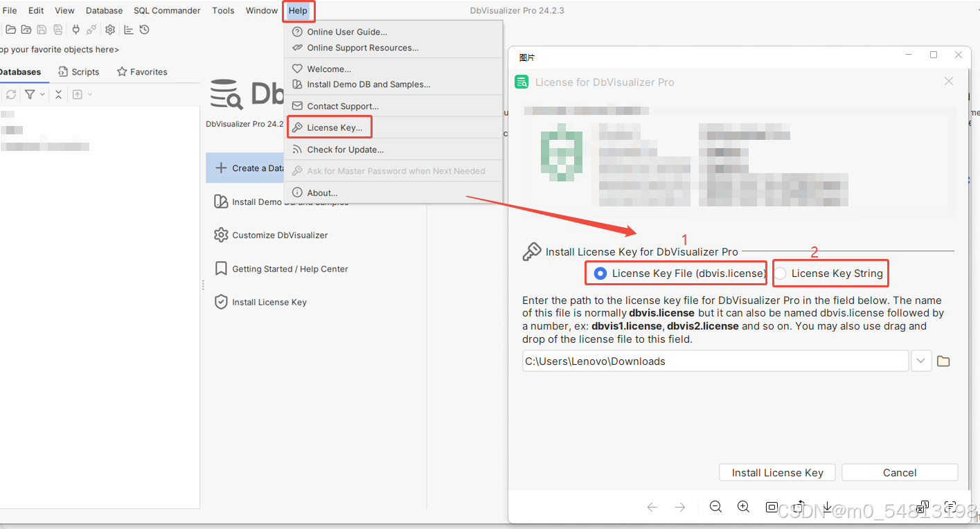Click Getting Started / Help Center link
This screenshot has height=529, width=980.
pyautogui.click(x=281, y=269)
